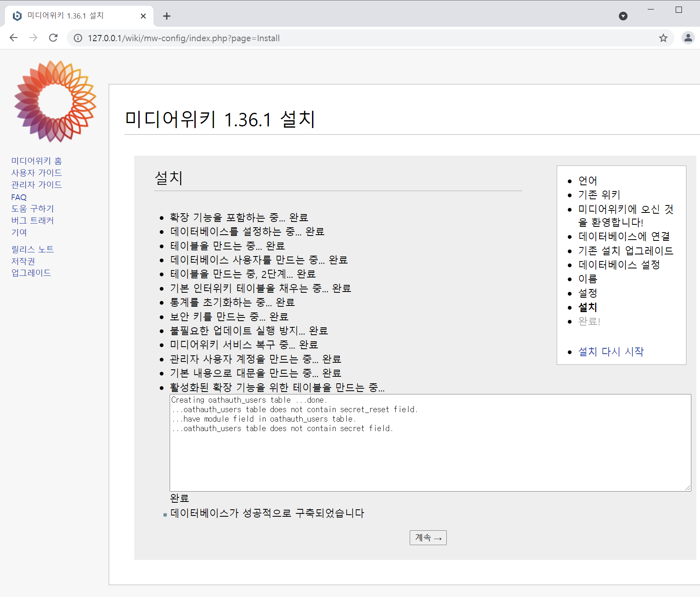Click the have module field log line

point(264,419)
